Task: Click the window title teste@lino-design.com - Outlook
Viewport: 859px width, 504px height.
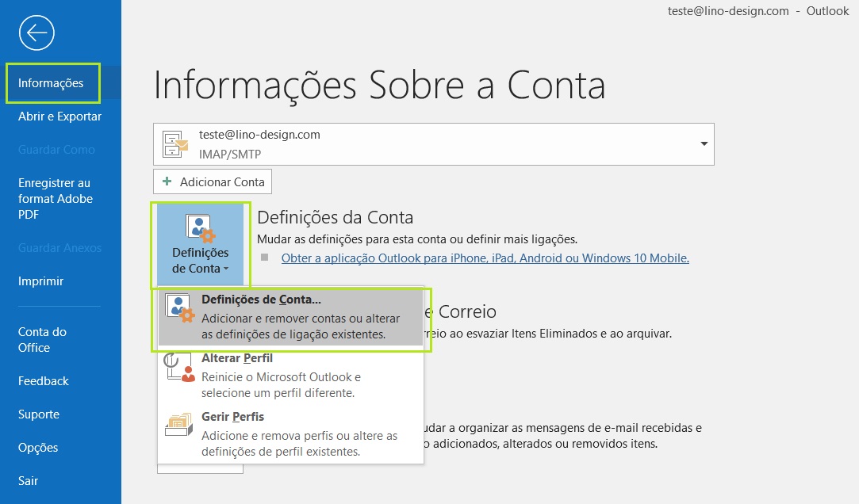Action: [758, 11]
